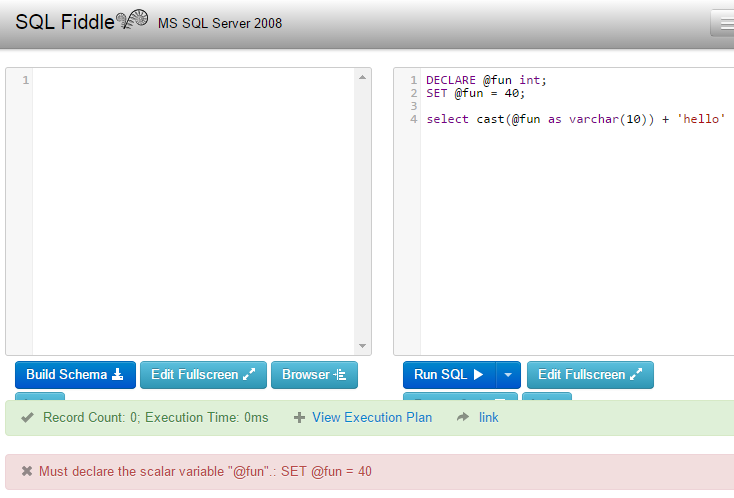
Task: Run the SQL query
Action: (x=449, y=375)
